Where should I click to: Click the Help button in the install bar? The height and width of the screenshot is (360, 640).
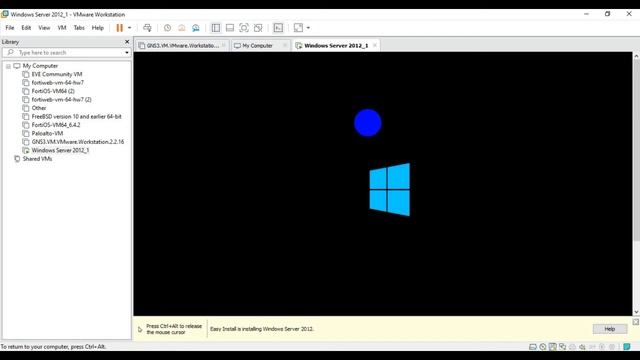[610, 329]
